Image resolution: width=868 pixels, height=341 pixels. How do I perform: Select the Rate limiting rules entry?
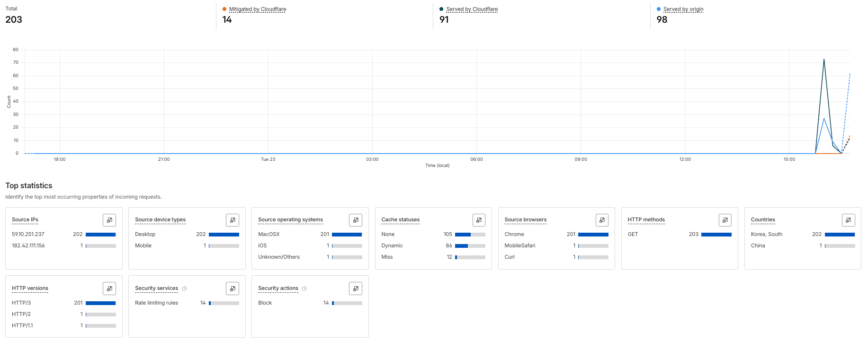coord(157,303)
